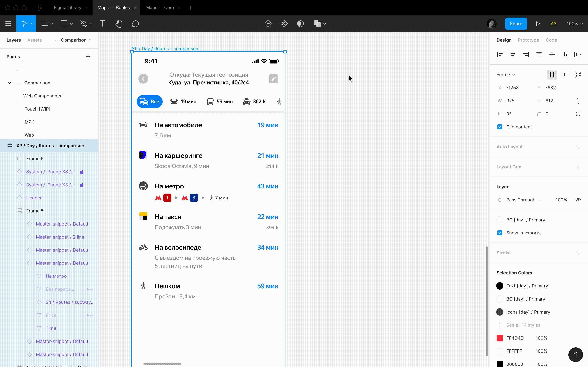The image size is (588, 367).
Task: Select the Frame 5 layer
Action: click(35, 211)
